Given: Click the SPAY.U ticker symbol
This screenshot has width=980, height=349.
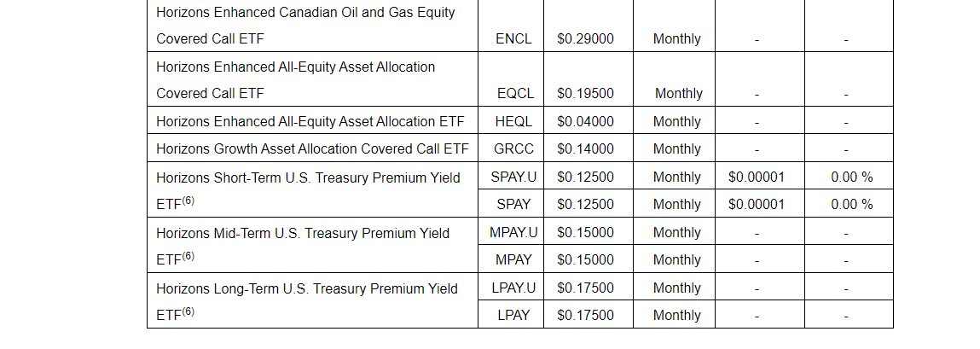Looking at the screenshot, I should pos(513,177).
